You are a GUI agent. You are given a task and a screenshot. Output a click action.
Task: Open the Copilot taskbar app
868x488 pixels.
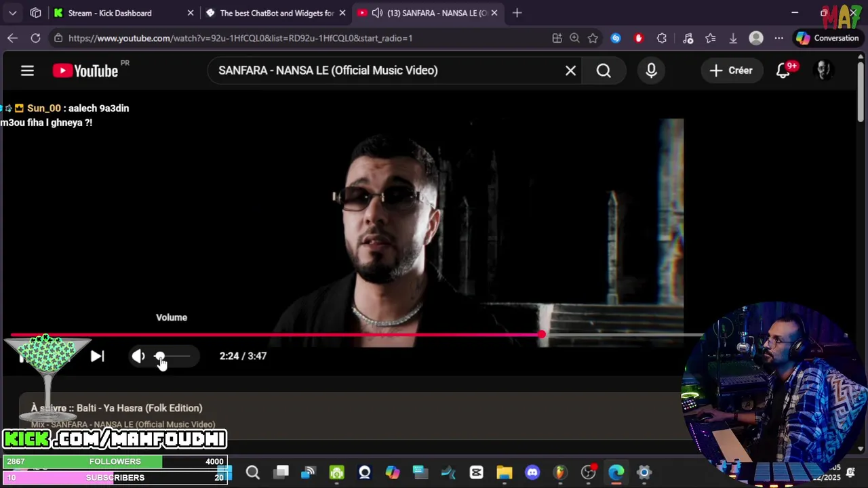coord(393,472)
